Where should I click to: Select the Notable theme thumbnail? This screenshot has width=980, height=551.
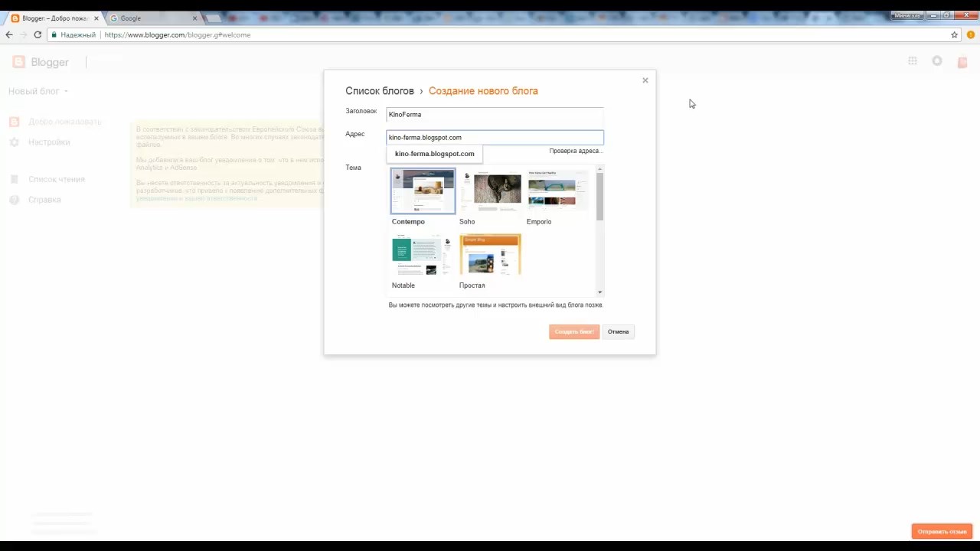422,255
